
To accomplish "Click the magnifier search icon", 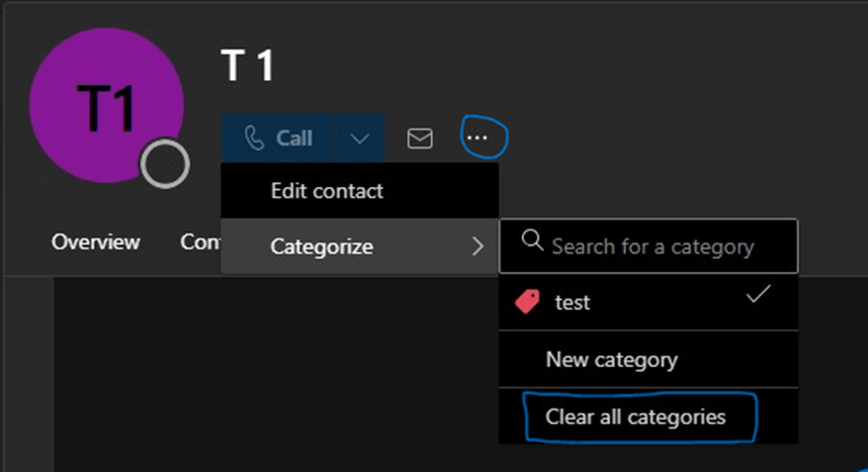I will pos(531,241).
